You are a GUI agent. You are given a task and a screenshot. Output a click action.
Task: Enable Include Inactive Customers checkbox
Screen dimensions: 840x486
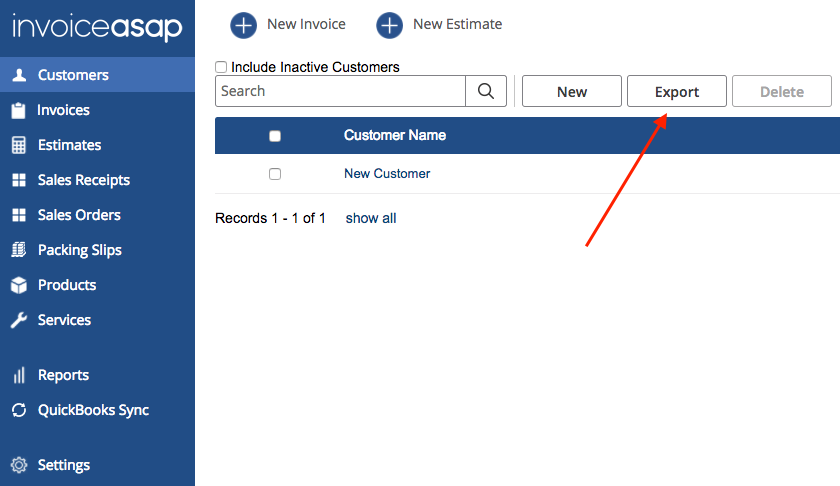221,68
